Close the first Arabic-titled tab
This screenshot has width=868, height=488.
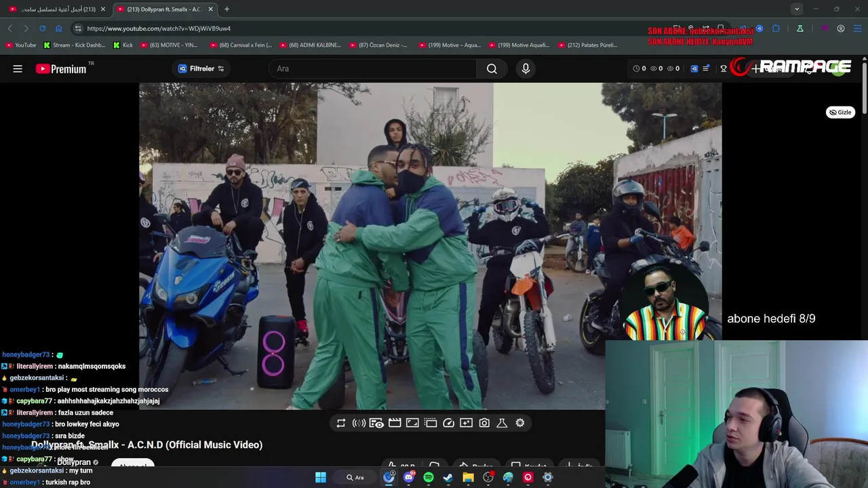(103, 9)
